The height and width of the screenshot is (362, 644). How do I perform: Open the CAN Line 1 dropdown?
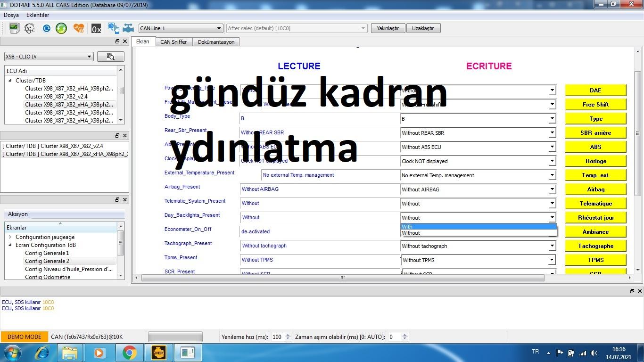(180, 28)
